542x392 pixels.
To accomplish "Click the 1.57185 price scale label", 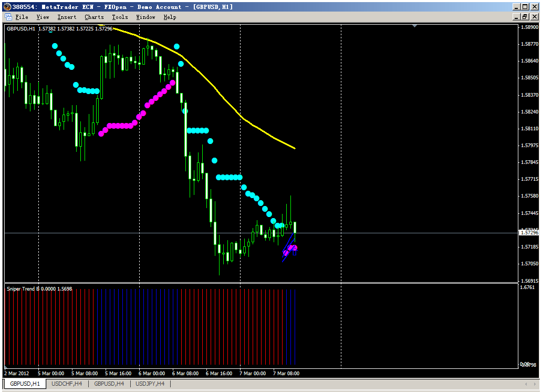I will tap(529, 247).
